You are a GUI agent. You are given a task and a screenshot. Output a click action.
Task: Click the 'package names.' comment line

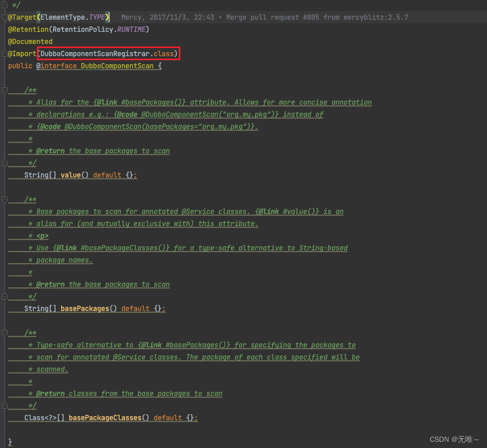coord(64,260)
